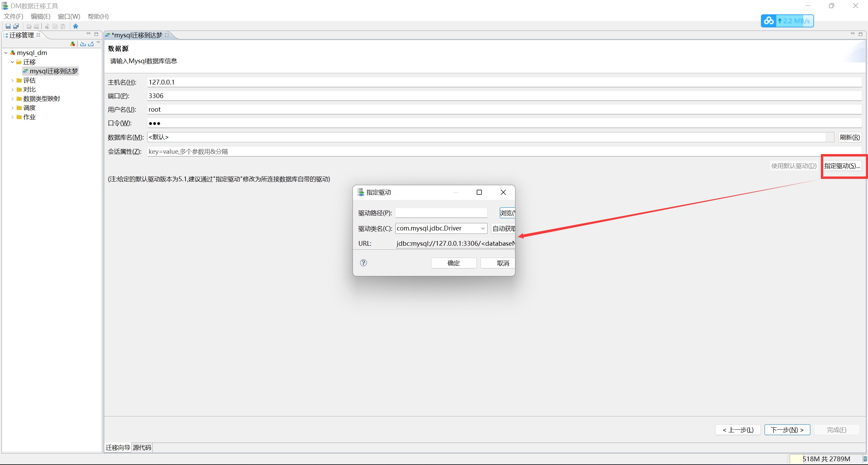Expand the 数据类型映射 tree folder
The image size is (868, 465).
click(x=13, y=99)
